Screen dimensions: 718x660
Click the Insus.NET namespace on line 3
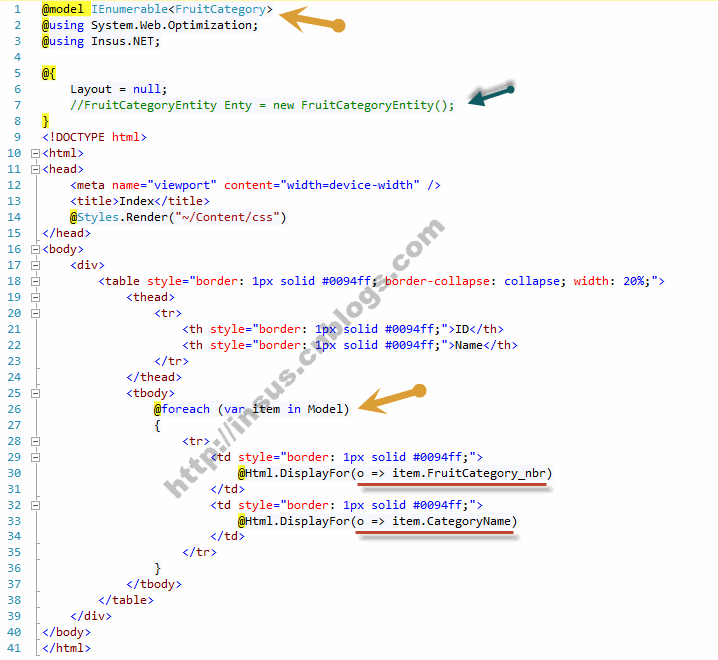click(122, 41)
